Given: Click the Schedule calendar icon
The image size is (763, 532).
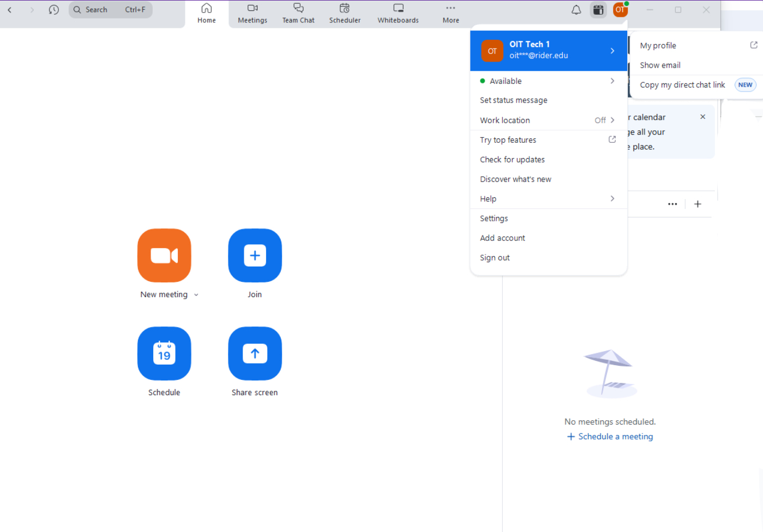Looking at the screenshot, I should pos(164,353).
